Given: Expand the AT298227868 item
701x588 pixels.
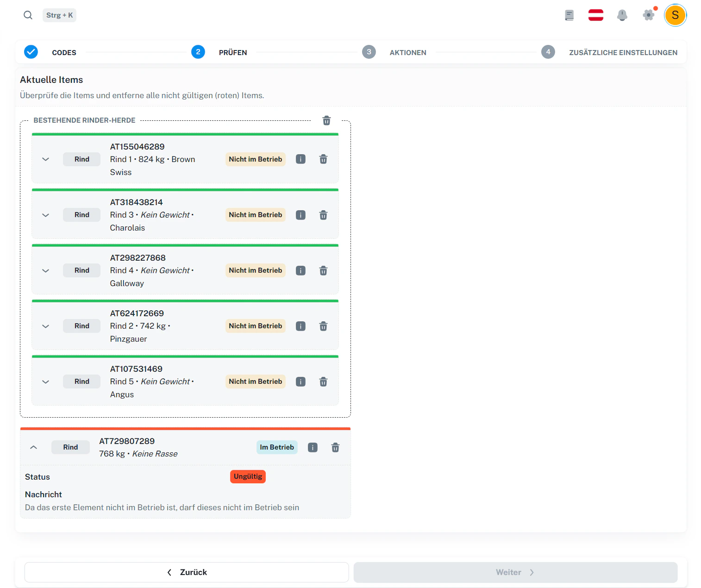Looking at the screenshot, I should point(45,270).
